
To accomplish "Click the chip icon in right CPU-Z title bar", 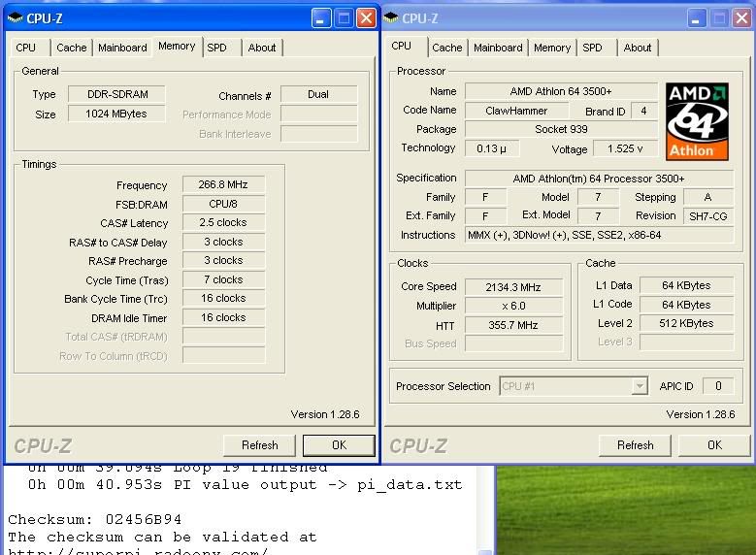I will (x=391, y=17).
